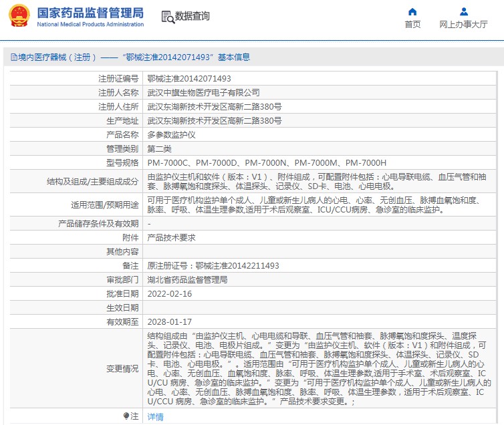Open the 详情 details link

click(x=155, y=417)
